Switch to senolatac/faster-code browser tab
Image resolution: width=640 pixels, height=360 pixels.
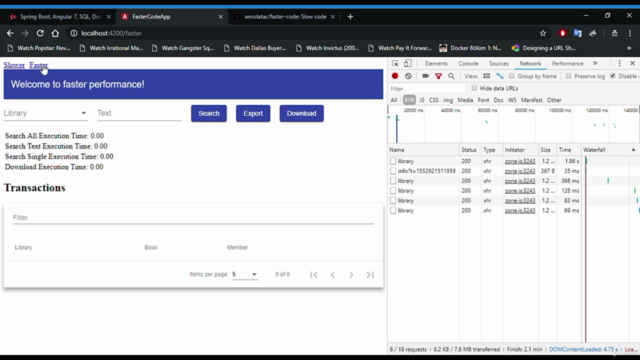pyautogui.click(x=284, y=17)
